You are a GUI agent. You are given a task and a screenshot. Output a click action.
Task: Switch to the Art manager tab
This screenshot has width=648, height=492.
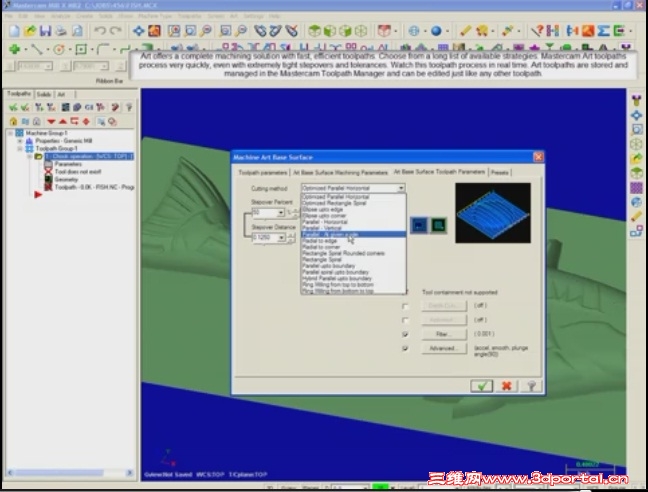[x=61, y=95]
